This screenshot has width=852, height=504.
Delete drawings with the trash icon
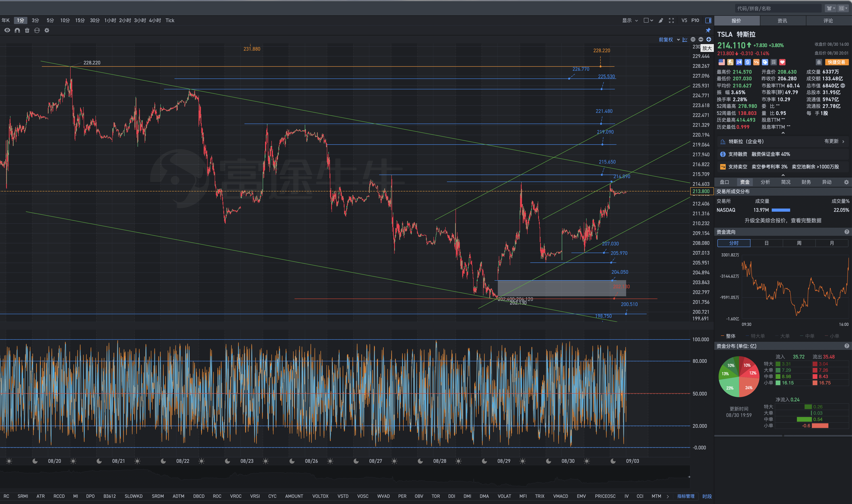point(27,30)
